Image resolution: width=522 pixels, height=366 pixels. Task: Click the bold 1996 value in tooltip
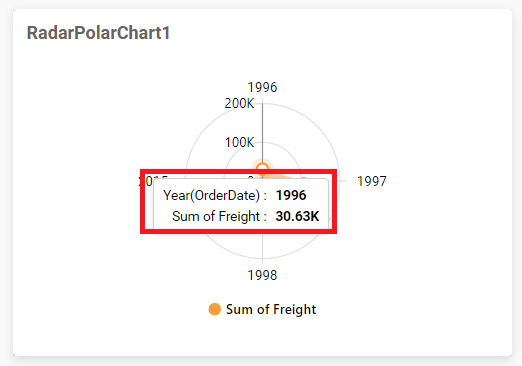pos(291,195)
